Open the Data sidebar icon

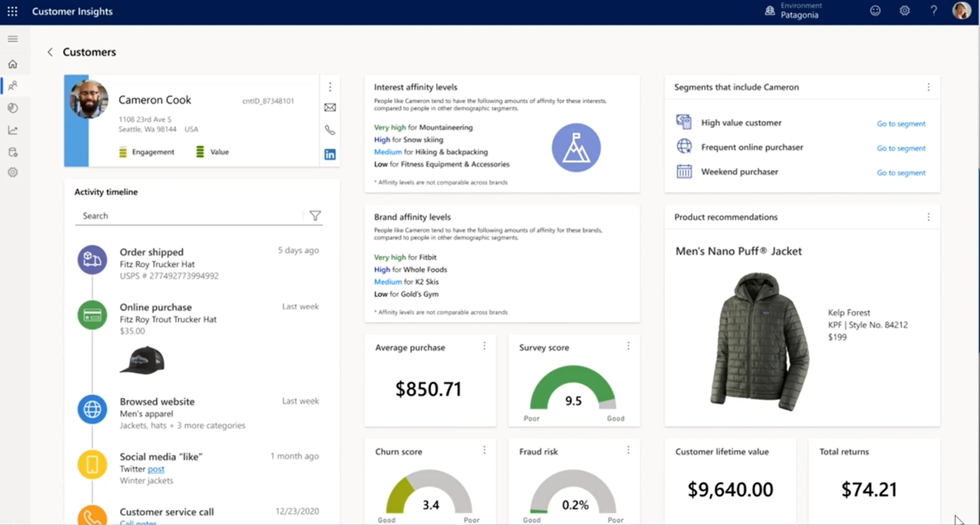point(12,152)
